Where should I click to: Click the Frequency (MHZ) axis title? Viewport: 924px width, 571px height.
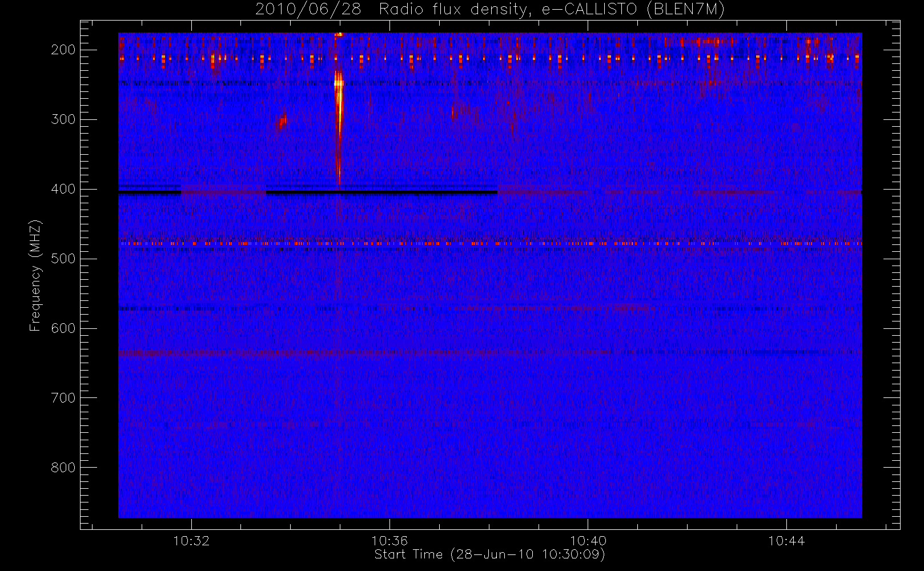[35, 275]
